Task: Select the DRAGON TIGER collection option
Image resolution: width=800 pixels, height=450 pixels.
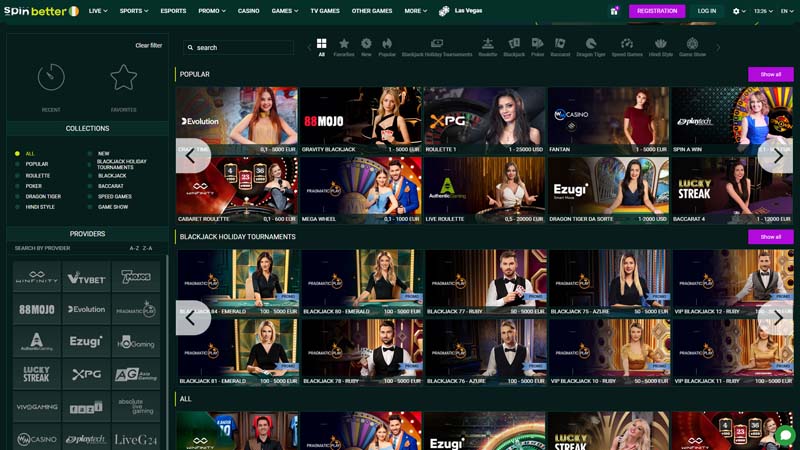Action: tap(38, 196)
